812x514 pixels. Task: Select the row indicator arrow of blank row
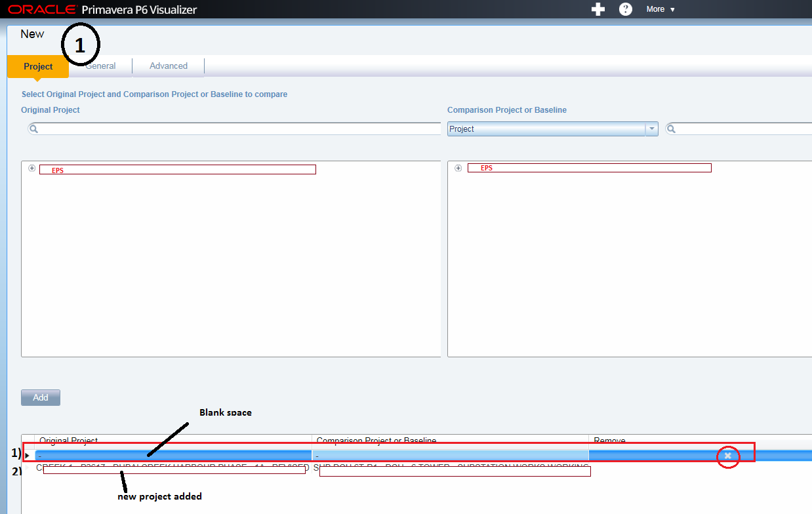coord(28,456)
